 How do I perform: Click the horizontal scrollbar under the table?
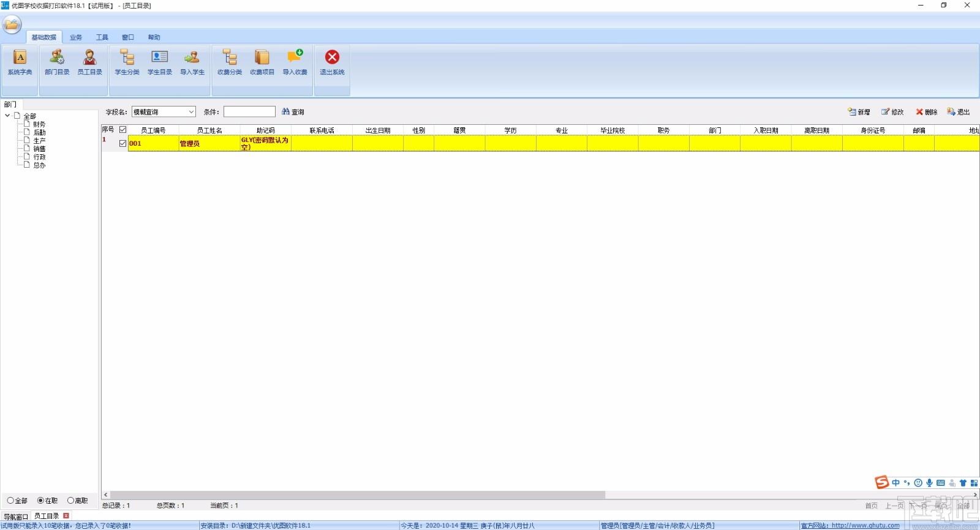tap(358, 495)
